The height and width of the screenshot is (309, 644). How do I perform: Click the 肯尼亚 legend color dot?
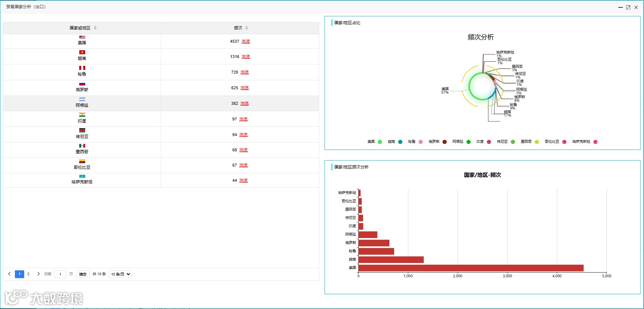coord(513,142)
